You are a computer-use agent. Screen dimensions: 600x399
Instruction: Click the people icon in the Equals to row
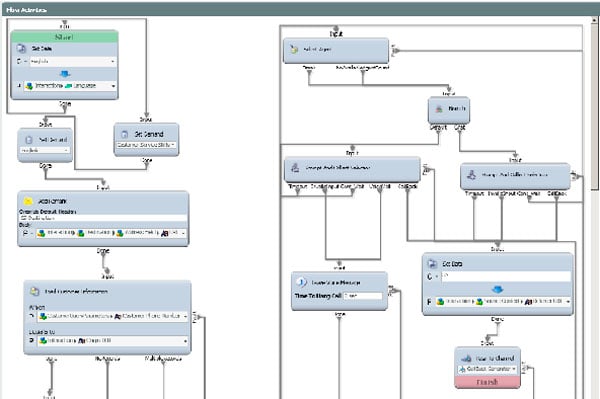(x=43, y=340)
